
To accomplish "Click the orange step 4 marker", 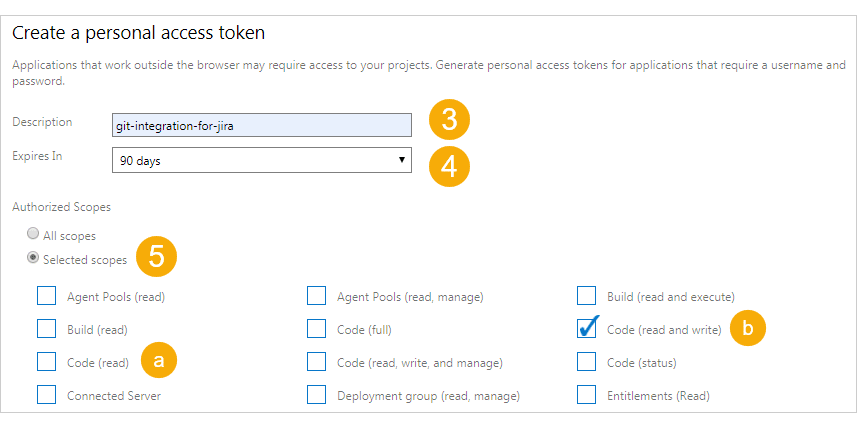I will 449,166.
